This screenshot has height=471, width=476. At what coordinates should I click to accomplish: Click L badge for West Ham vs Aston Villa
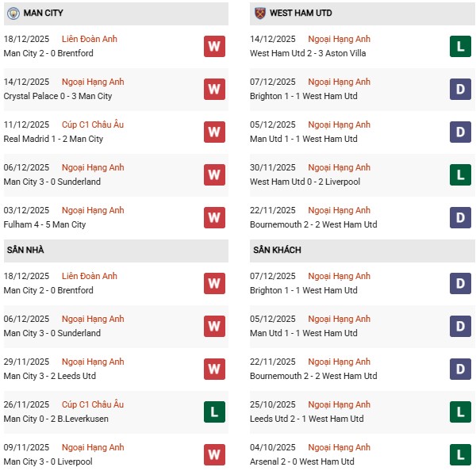460,46
